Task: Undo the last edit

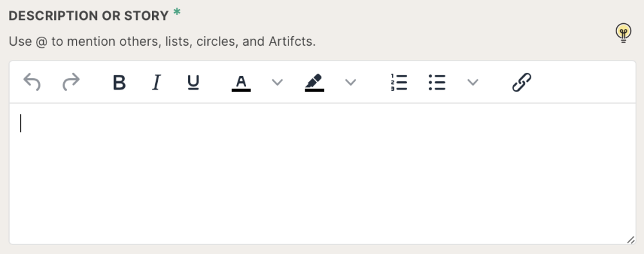Action: (32, 82)
